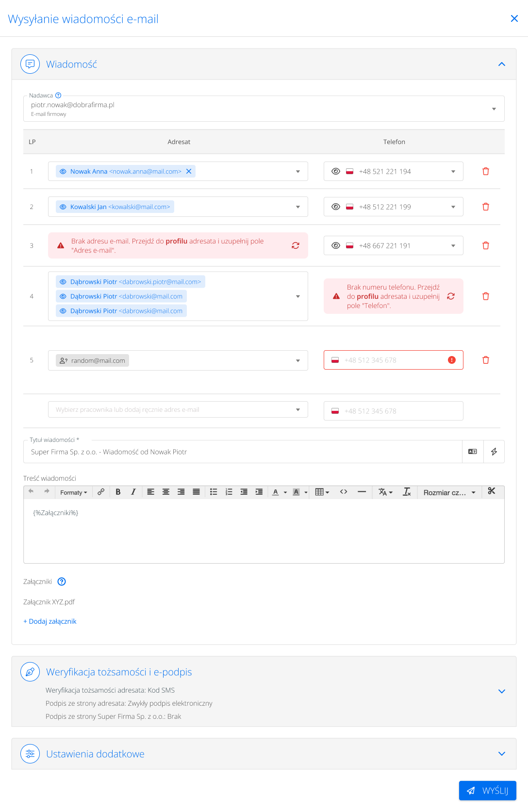Image resolution: width=528 pixels, height=812 pixels.
Task: Open the Formaty menu
Action: (73, 492)
